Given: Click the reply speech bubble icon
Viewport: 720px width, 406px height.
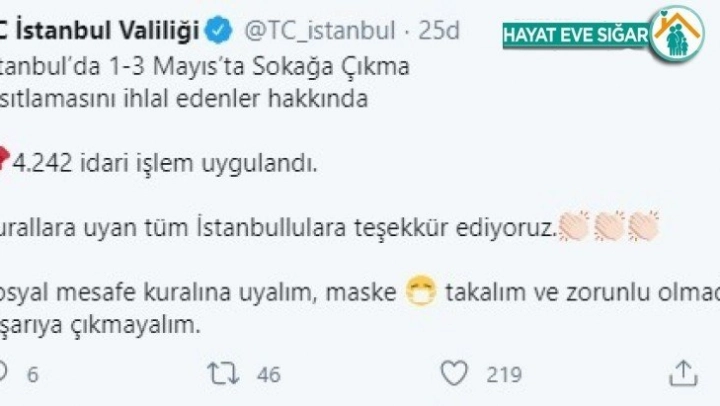Looking at the screenshot, I should click(x=3, y=374).
